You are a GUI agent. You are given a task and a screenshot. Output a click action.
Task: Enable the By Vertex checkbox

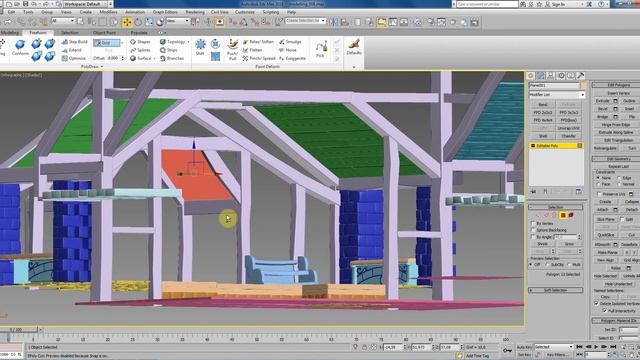tap(533, 224)
